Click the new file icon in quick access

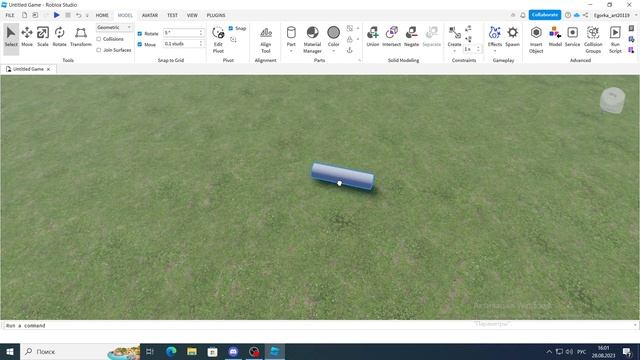coord(24,15)
